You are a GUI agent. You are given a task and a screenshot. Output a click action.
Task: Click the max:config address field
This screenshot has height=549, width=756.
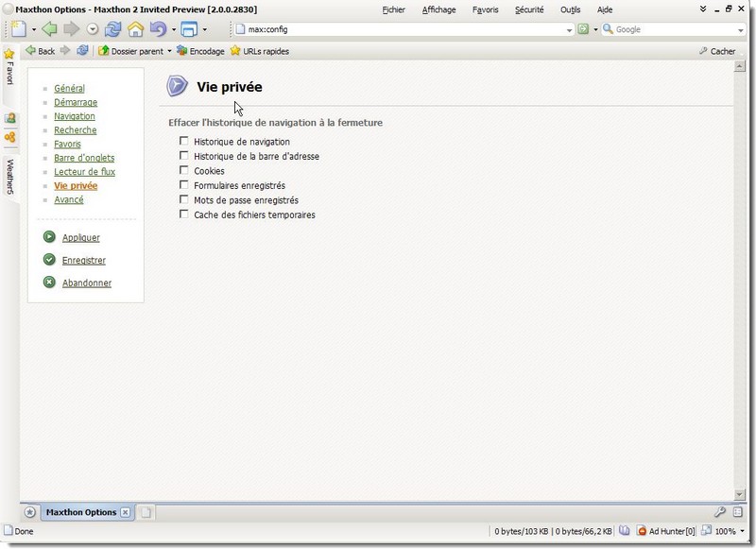click(405, 29)
